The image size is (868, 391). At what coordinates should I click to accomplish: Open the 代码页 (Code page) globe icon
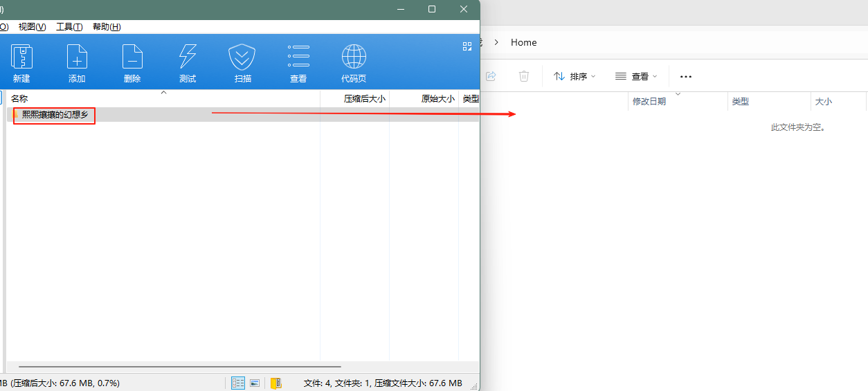[x=354, y=64]
